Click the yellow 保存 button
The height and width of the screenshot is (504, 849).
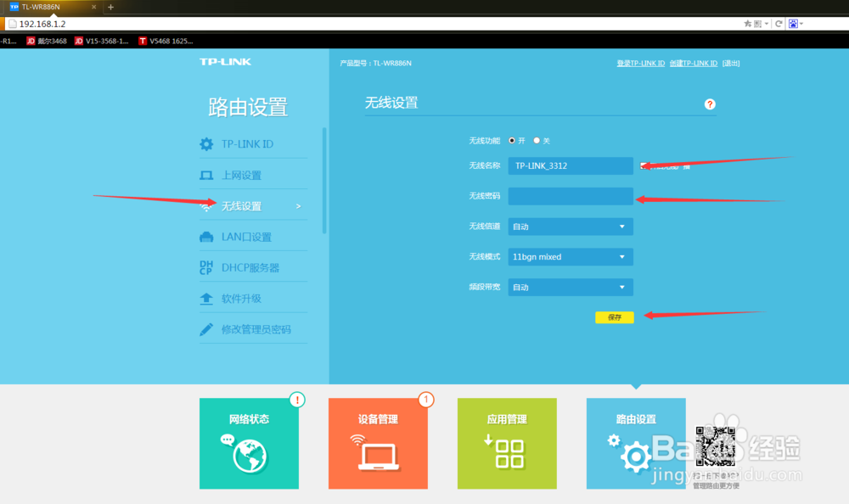click(615, 317)
